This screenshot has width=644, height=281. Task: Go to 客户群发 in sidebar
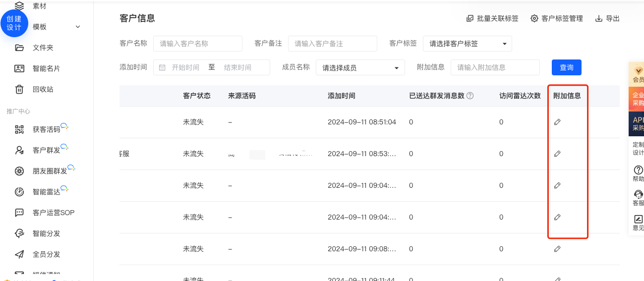click(x=46, y=150)
